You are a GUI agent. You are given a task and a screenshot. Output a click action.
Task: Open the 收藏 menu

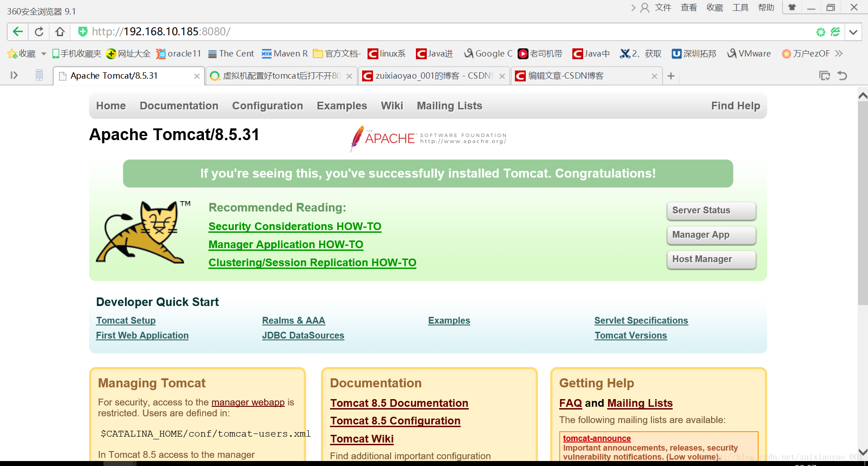pyautogui.click(x=715, y=8)
